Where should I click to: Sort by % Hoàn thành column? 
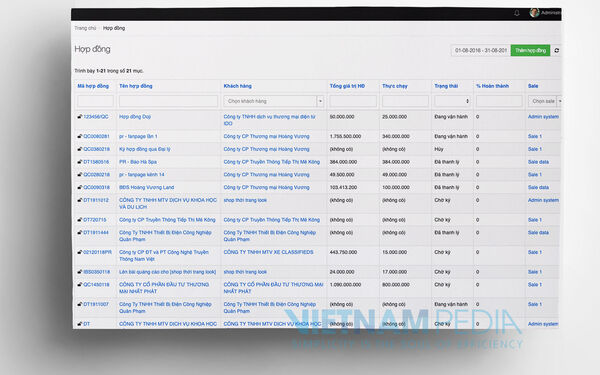click(492, 86)
